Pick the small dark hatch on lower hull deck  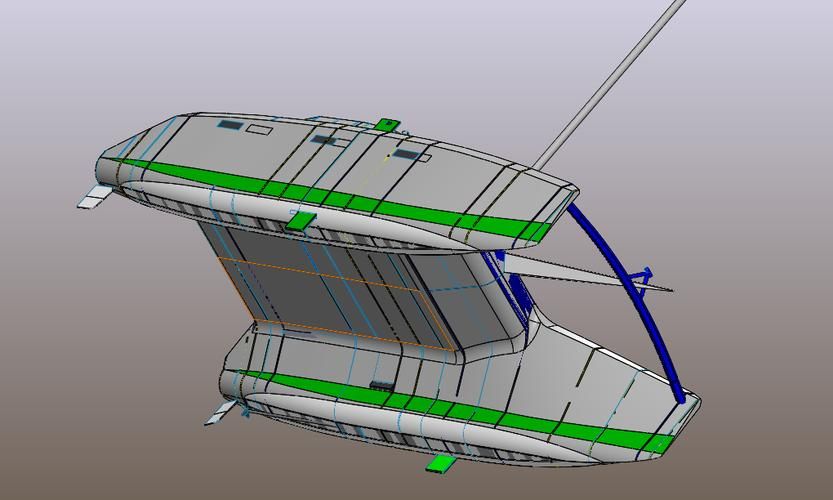click(x=381, y=385)
